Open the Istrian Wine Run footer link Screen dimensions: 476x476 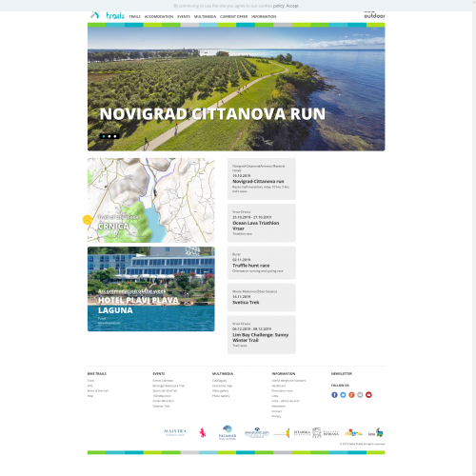tap(163, 401)
